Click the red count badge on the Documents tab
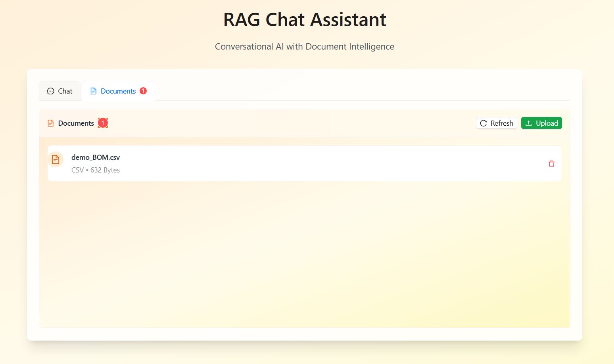 143,91
